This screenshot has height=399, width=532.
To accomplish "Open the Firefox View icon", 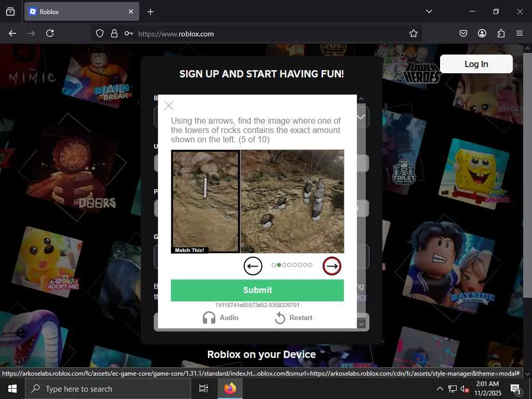I will point(10,11).
